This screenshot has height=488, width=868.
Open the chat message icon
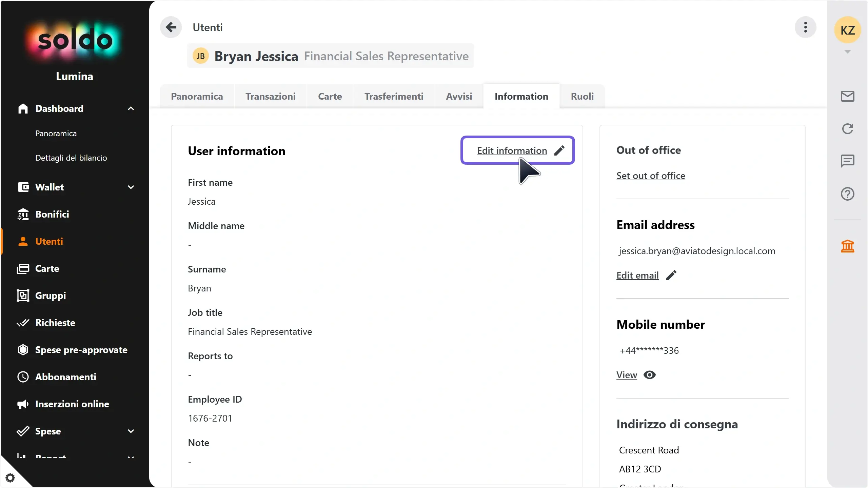(x=847, y=161)
